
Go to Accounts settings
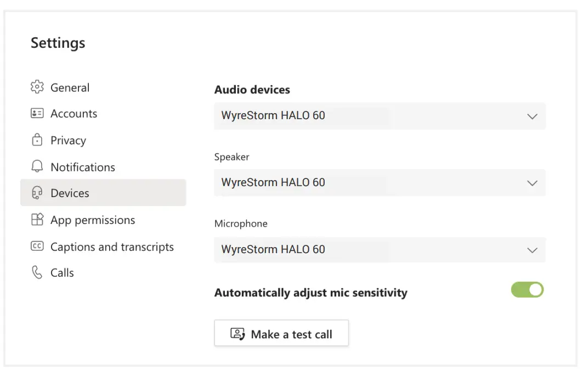pos(73,114)
